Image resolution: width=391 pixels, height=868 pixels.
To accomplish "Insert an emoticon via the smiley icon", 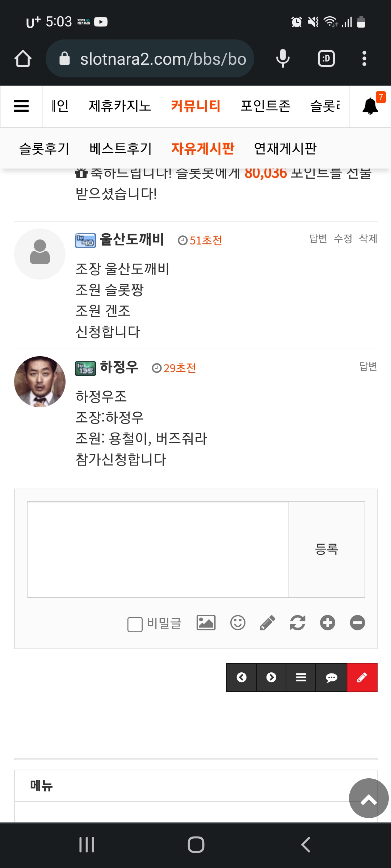I will tap(238, 623).
